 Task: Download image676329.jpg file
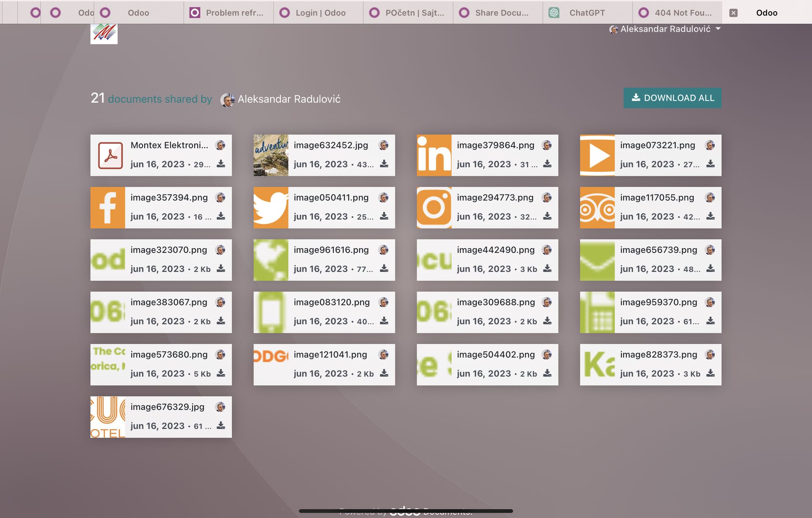pyautogui.click(x=221, y=426)
